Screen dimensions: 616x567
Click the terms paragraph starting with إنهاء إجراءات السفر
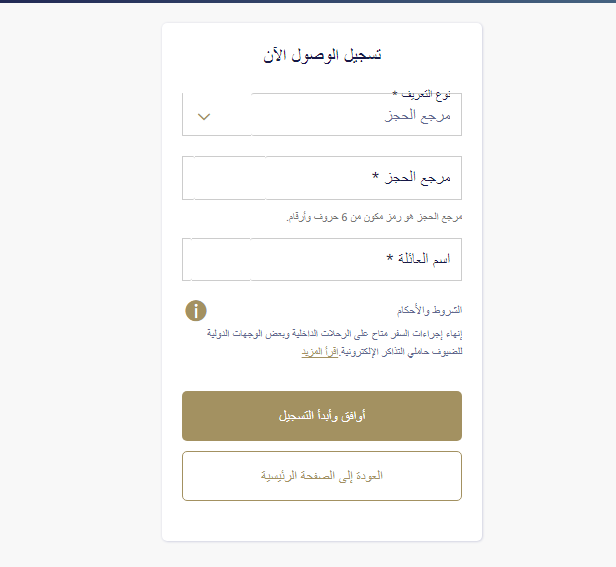335,342
